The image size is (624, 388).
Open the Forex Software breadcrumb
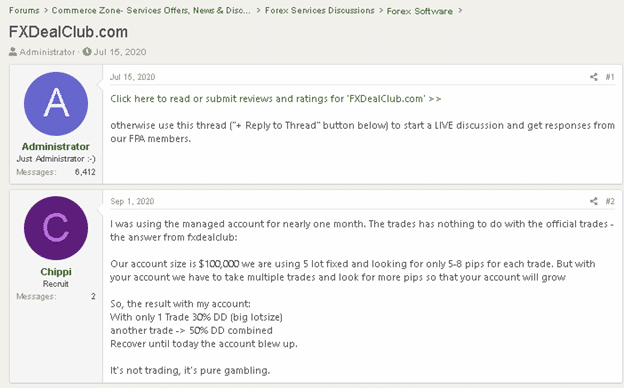pos(419,11)
